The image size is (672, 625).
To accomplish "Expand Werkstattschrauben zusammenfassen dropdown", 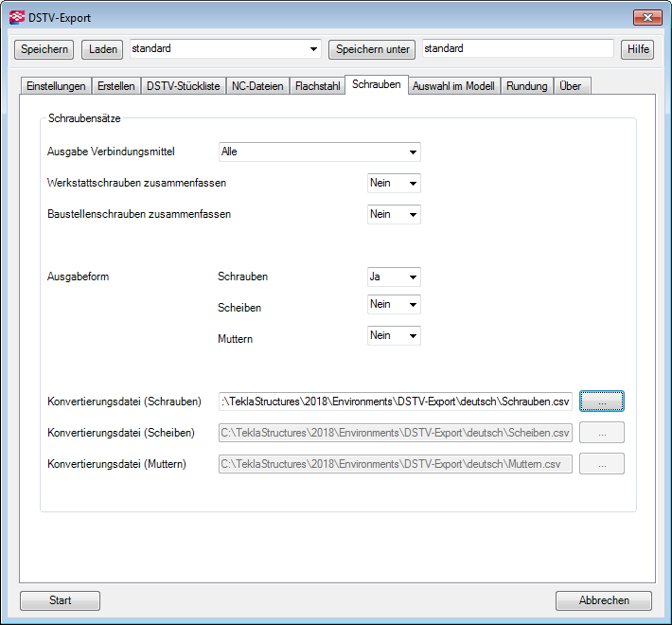I will click(394, 183).
